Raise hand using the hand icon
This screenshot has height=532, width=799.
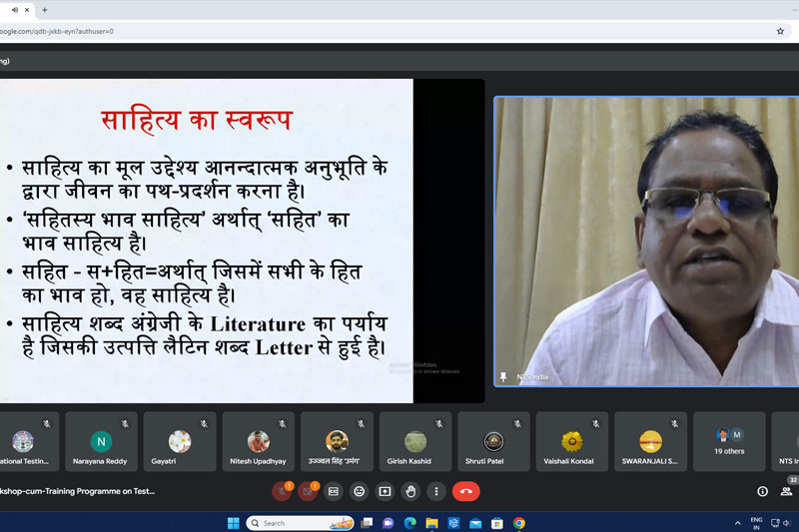pyautogui.click(x=410, y=492)
